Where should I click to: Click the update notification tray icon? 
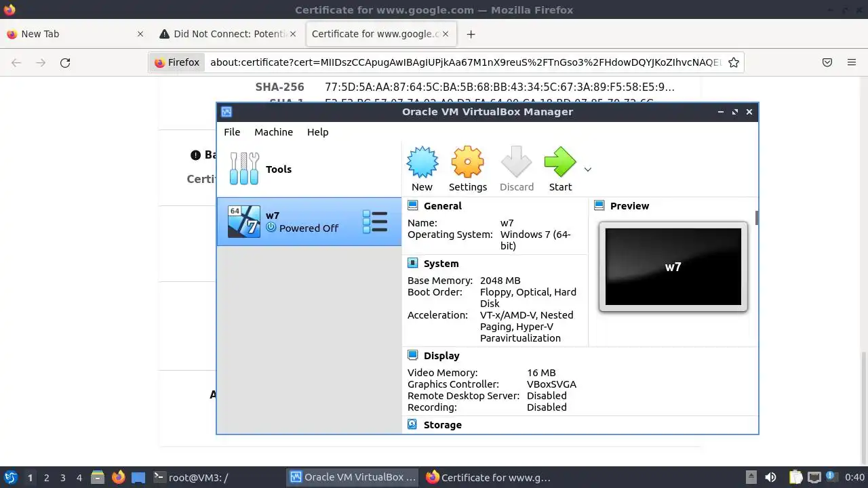click(831, 477)
